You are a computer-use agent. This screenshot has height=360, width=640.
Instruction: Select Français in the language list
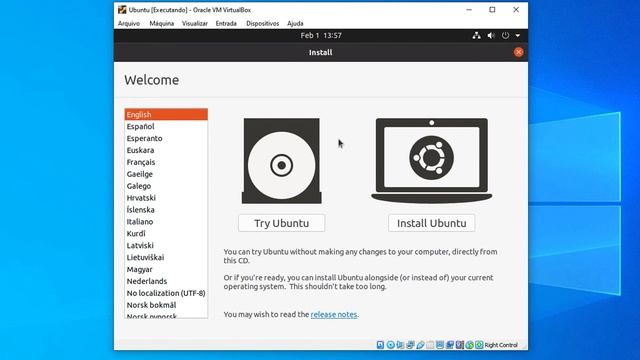pyautogui.click(x=166, y=162)
